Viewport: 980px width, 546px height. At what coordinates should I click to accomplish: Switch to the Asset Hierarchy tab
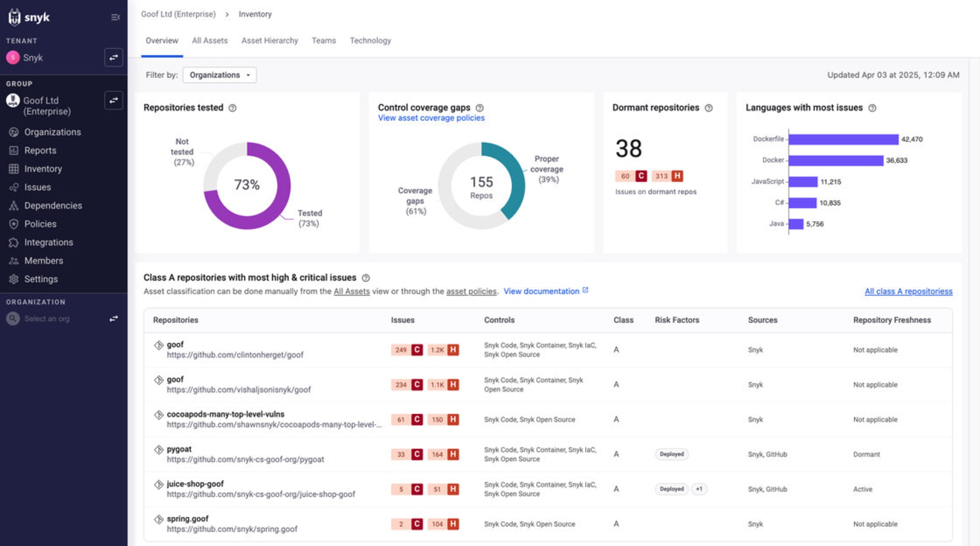click(x=269, y=41)
